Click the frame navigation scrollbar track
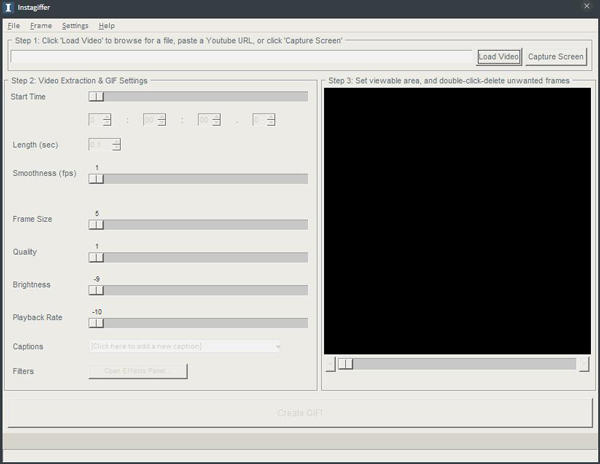 click(x=457, y=364)
